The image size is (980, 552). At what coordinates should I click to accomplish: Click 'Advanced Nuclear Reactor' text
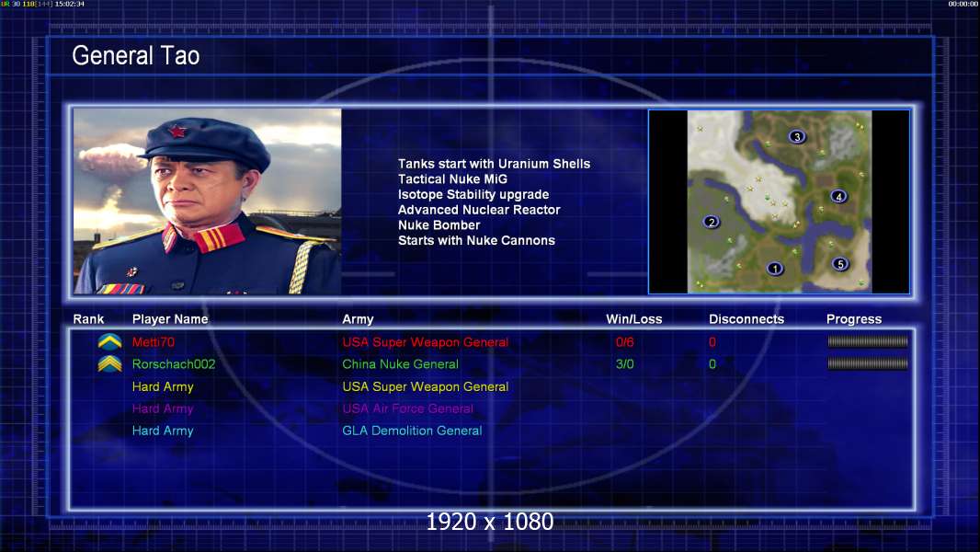479,210
